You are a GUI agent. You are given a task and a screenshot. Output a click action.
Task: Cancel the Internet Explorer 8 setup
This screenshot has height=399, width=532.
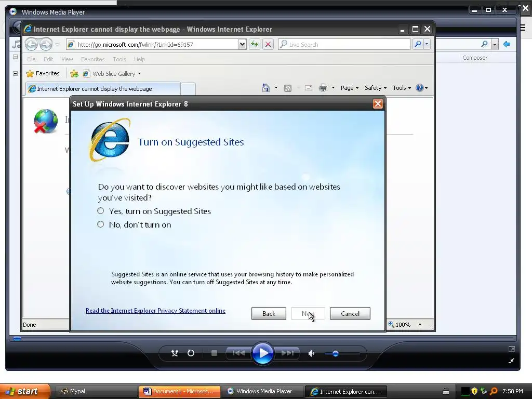coord(350,313)
